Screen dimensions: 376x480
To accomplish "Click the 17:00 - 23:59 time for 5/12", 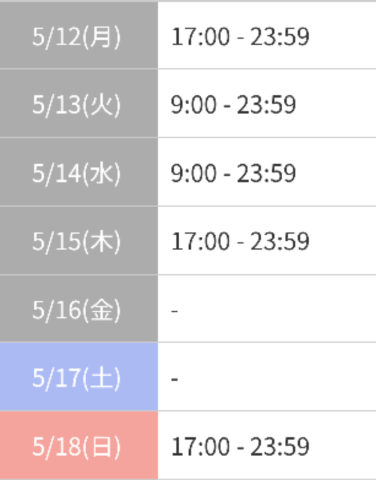I will 240,36.
